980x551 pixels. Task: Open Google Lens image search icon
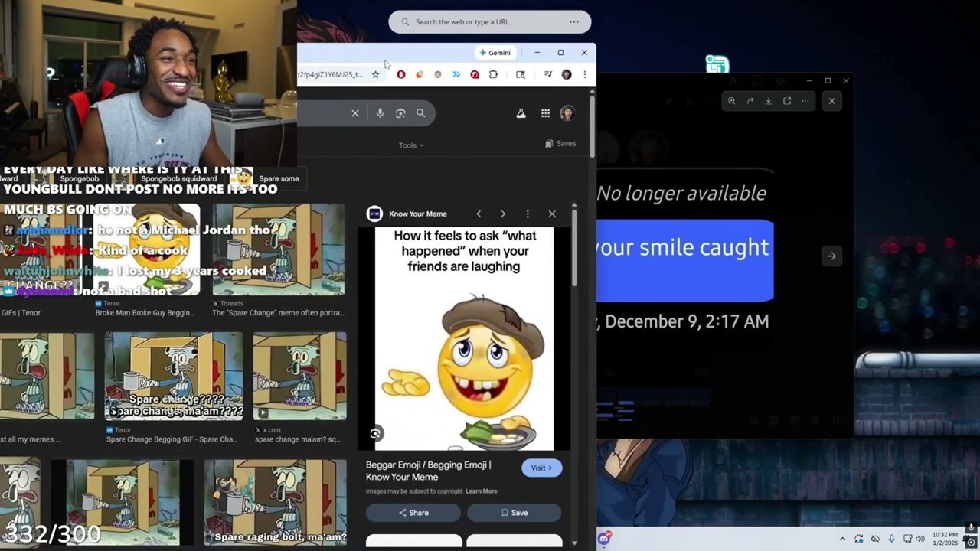[400, 113]
